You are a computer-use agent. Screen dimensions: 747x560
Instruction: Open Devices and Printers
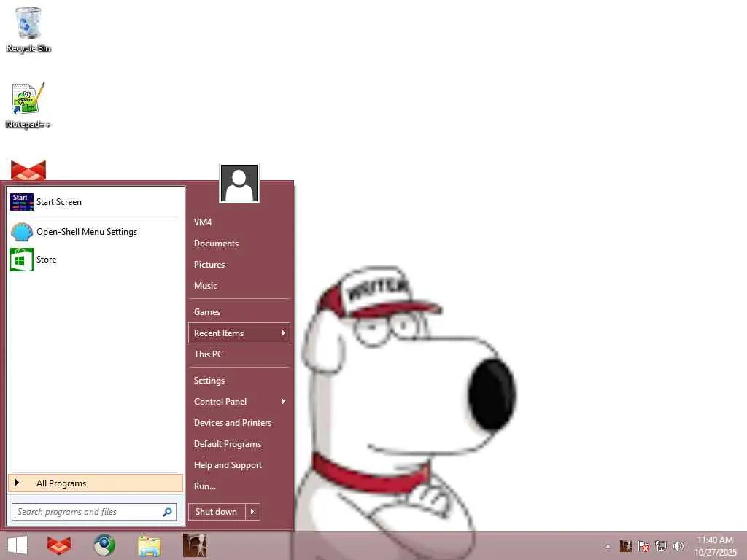click(x=239, y=423)
